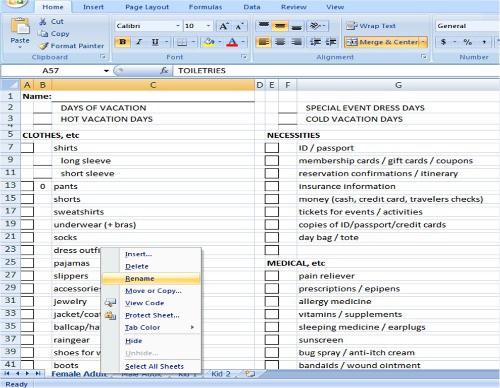Switch to the Kid 2 sheet tab

pos(221,374)
